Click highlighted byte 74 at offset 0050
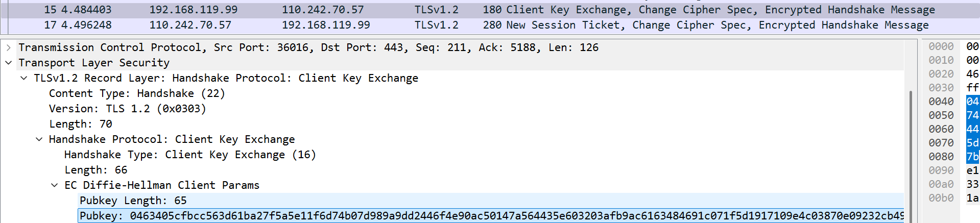This screenshot has width=980, height=223. coord(972,115)
